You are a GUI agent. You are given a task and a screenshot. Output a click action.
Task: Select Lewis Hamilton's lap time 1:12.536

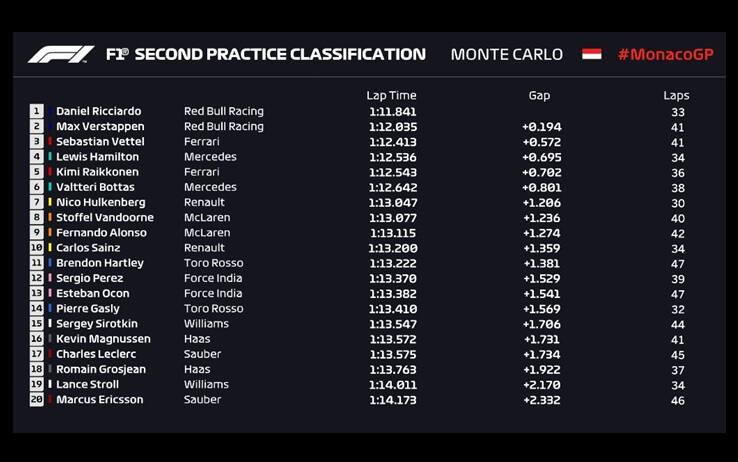click(x=392, y=157)
